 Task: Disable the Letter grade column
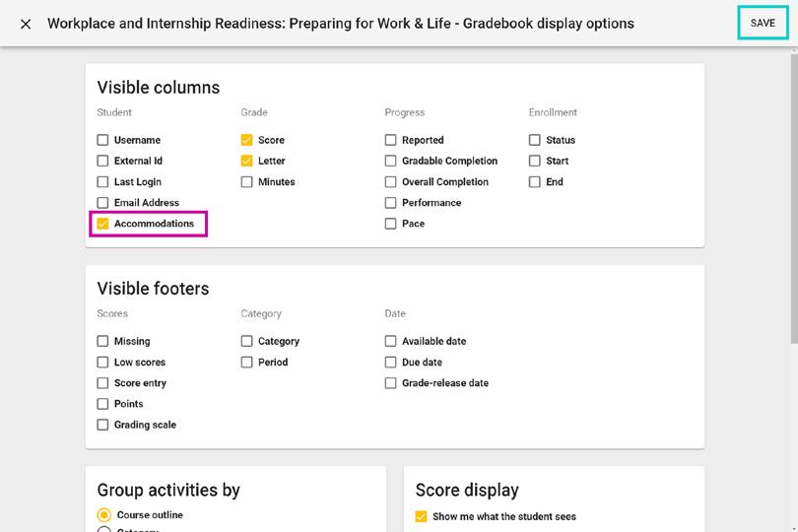[247, 161]
